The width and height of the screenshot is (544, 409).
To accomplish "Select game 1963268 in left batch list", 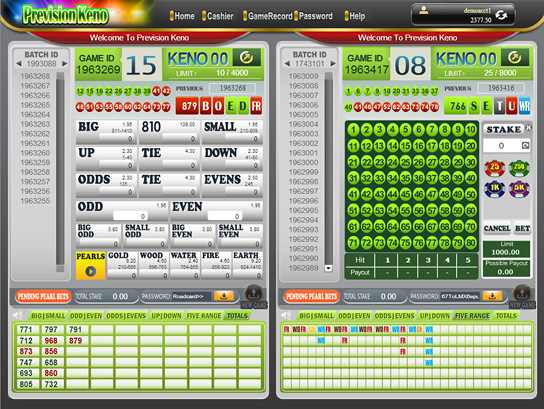I will [x=35, y=76].
